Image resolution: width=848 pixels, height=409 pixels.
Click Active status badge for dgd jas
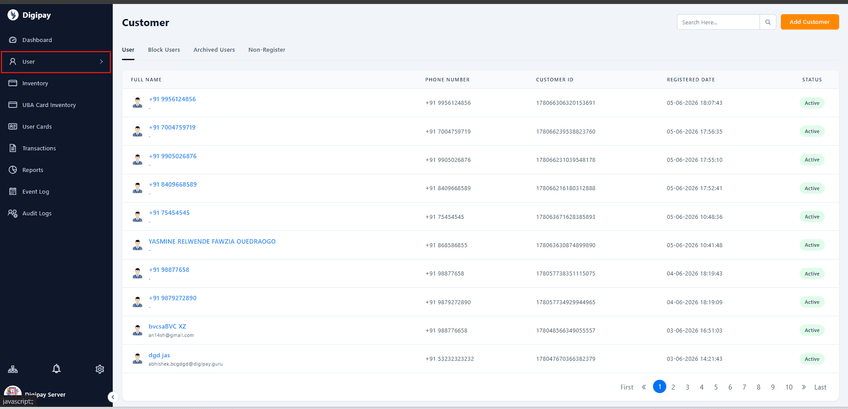point(812,359)
